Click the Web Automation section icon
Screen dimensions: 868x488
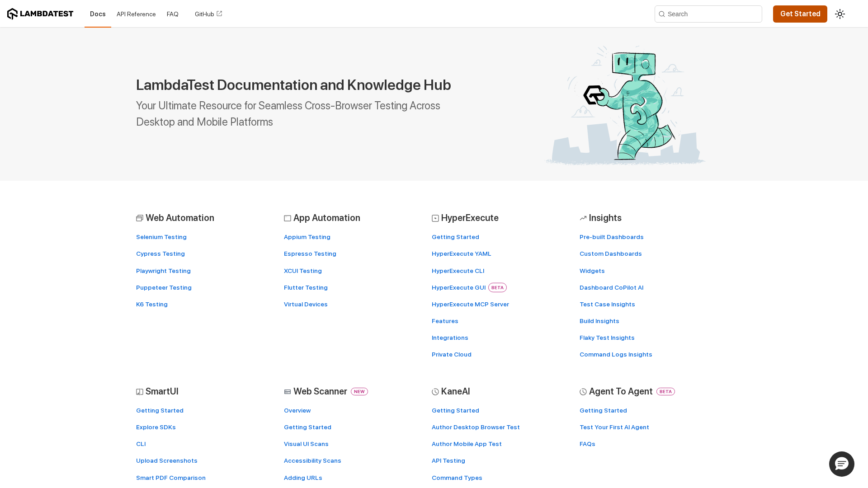pyautogui.click(x=140, y=218)
